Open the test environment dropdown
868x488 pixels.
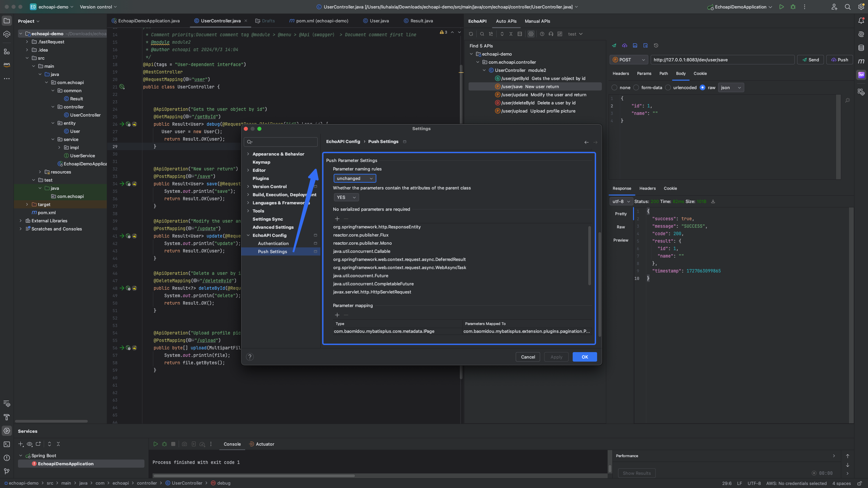click(x=575, y=34)
